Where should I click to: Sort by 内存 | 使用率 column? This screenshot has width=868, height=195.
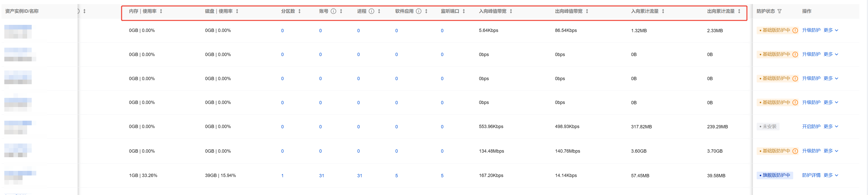click(x=161, y=11)
